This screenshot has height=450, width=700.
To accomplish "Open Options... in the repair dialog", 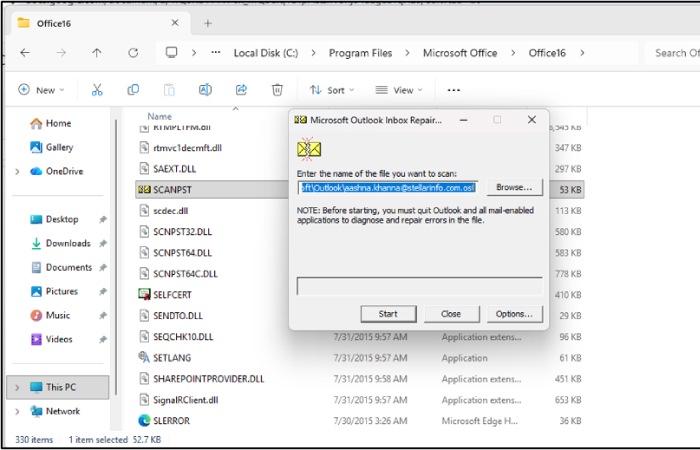I will point(514,314).
